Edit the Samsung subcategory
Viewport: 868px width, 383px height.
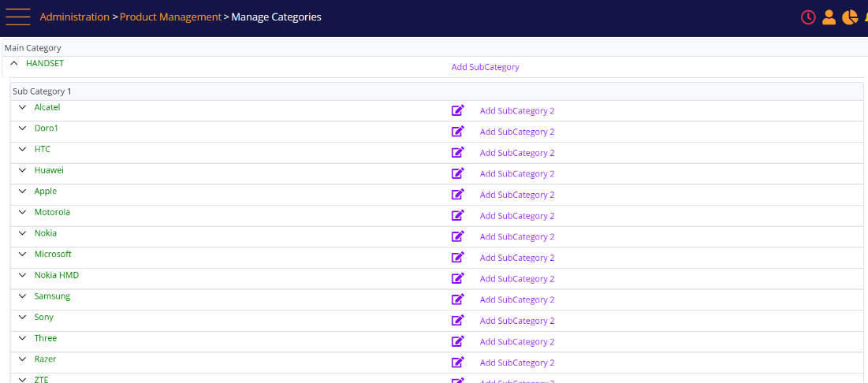pos(458,300)
